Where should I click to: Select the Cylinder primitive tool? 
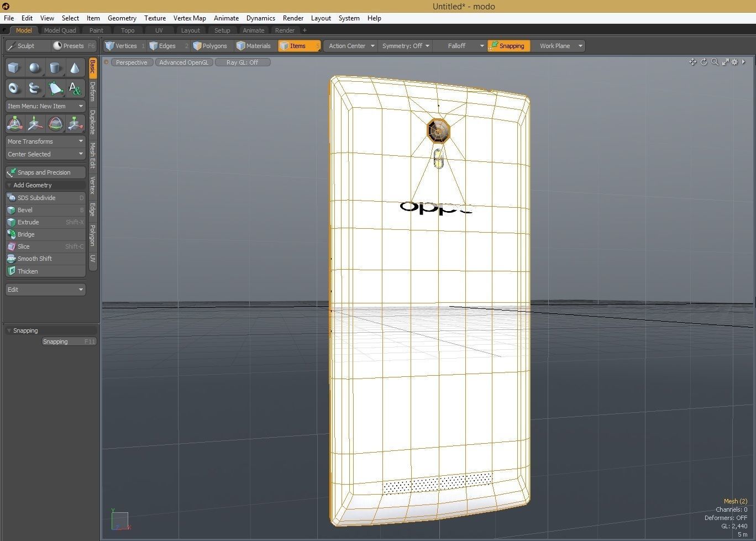pos(55,68)
